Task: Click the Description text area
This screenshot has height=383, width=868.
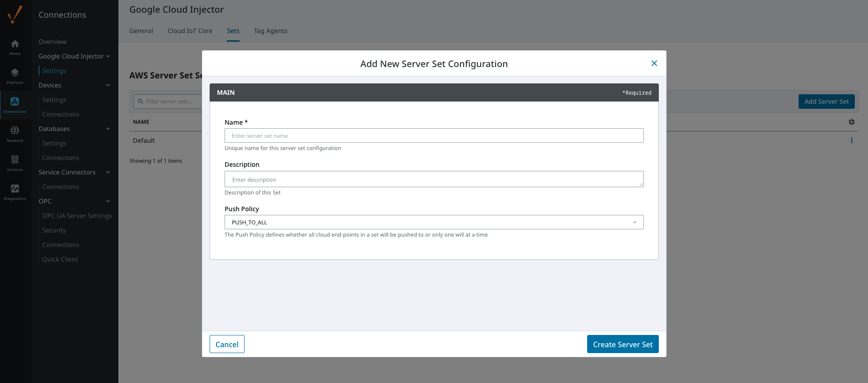Action: pyautogui.click(x=434, y=179)
